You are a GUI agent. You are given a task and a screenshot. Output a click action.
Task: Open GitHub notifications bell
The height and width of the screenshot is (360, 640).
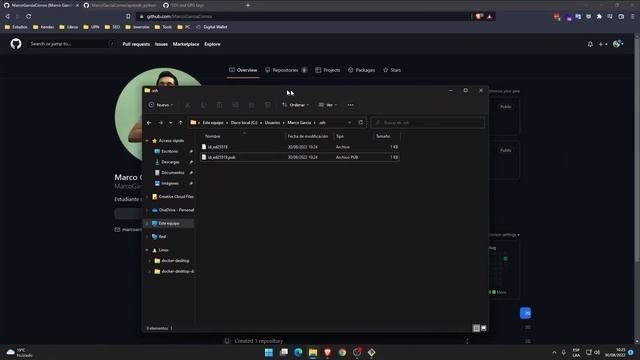point(590,44)
